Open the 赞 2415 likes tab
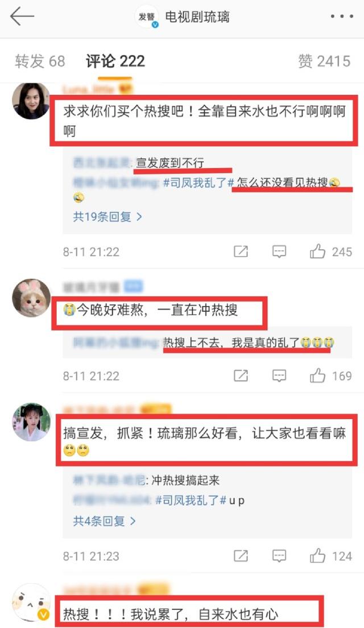 click(x=324, y=61)
